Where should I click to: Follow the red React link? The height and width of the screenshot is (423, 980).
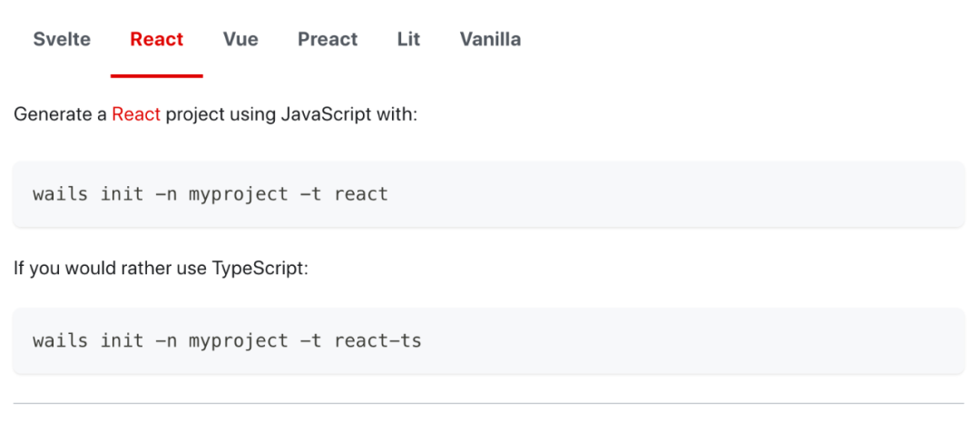point(136,114)
